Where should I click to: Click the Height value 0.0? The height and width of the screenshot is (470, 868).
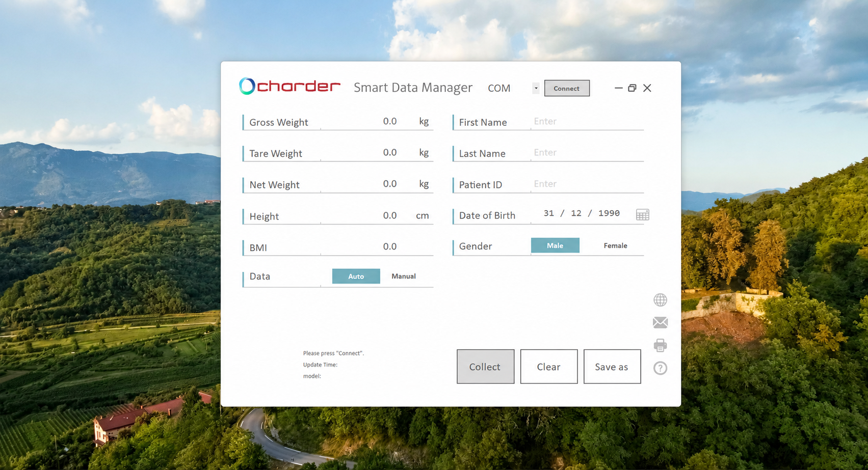point(390,215)
